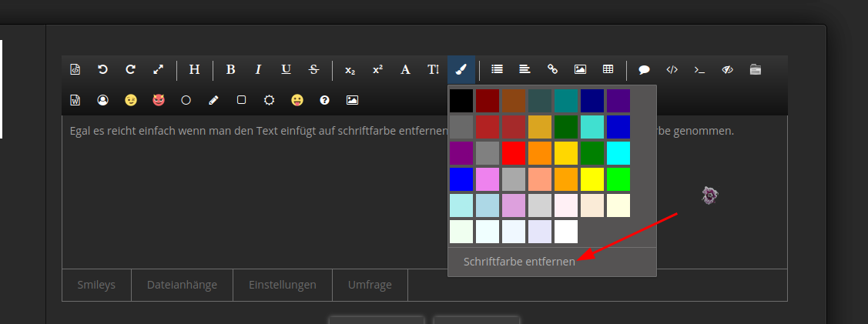Switch to the Smileys tab
This screenshot has height=324, width=868.
pos(96,285)
